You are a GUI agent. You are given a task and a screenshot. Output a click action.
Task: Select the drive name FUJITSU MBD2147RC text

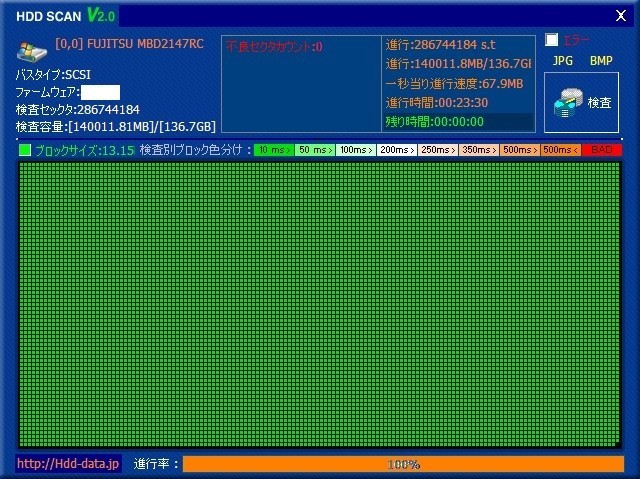(145, 44)
